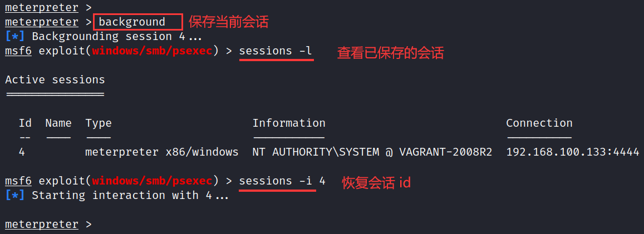
Task: Click the Connection column header
Action: click(539, 123)
